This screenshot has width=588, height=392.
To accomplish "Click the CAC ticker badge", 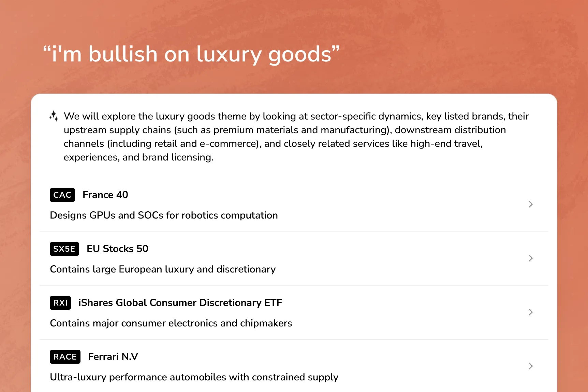I will (62, 195).
